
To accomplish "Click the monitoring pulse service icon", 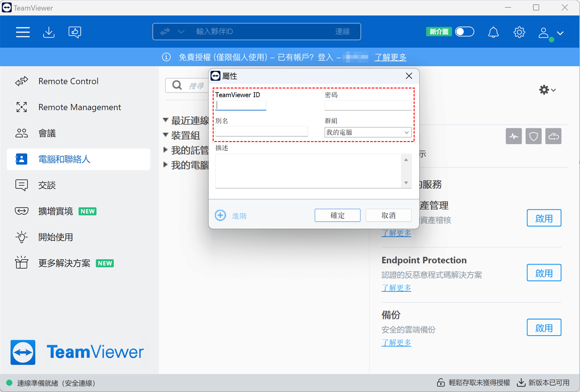I will [514, 136].
